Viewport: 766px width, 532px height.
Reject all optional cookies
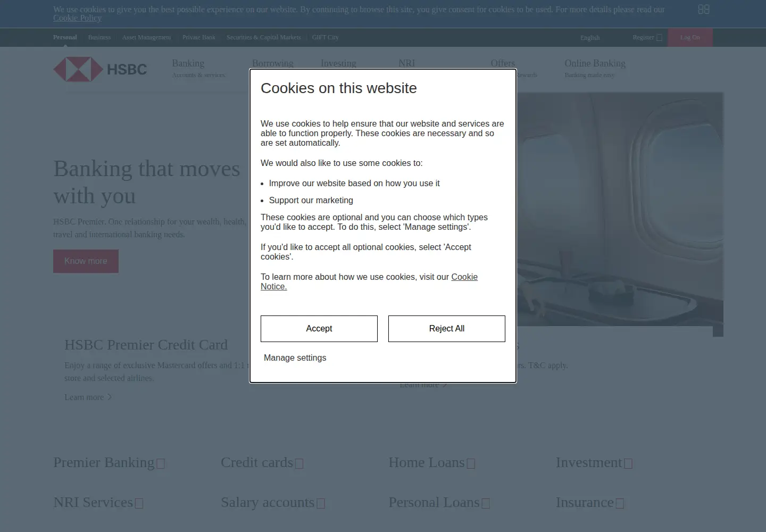coord(447,329)
